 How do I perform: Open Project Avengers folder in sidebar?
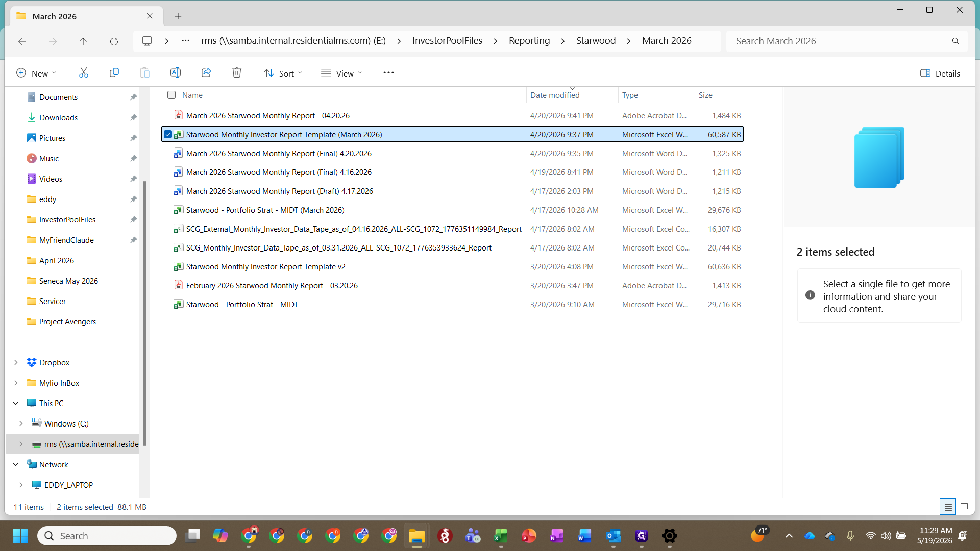(x=67, y=321)
